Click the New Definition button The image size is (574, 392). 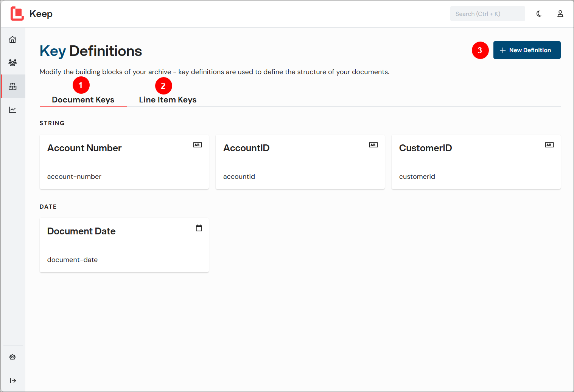(x=527, y=50)
